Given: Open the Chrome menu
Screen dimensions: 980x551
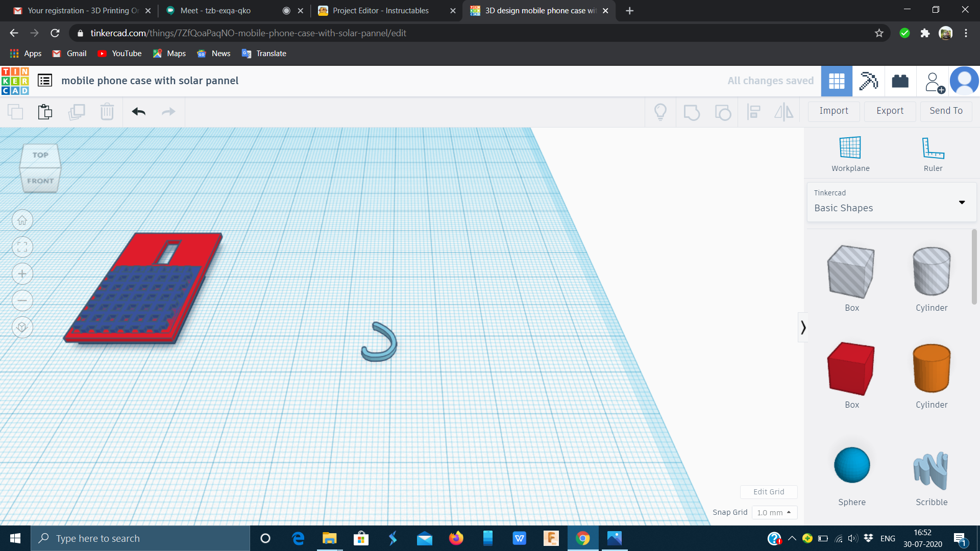Looking at the screenshot, I should tap(966, 33).
